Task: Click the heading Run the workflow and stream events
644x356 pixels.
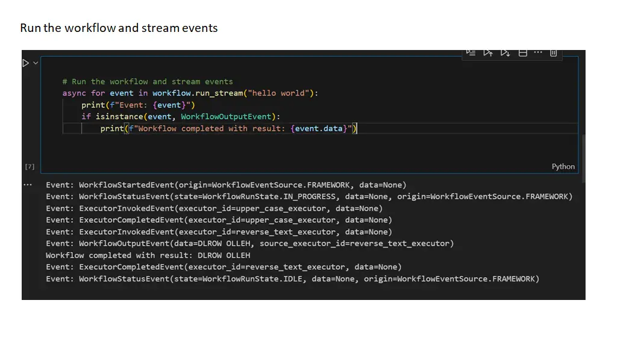Action: 119,28
